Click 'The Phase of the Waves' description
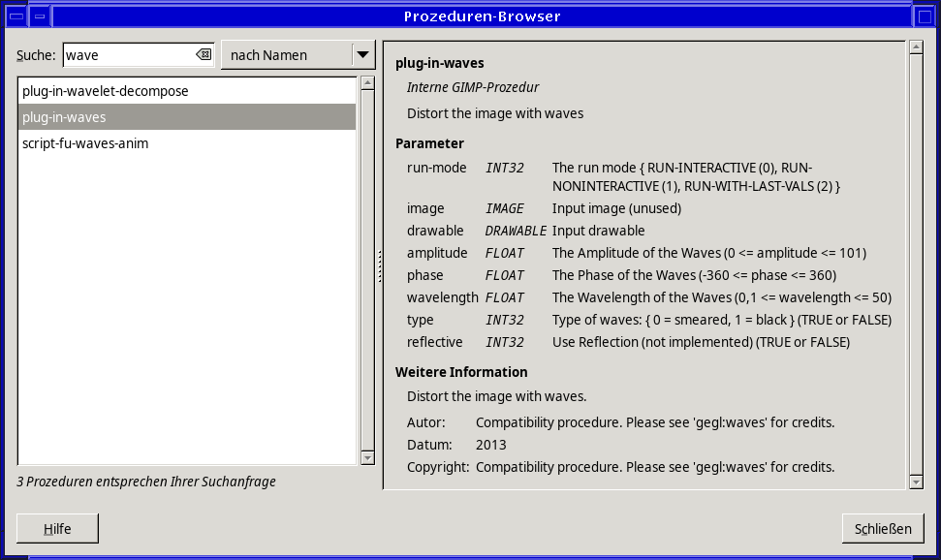This screenshot has height=560, width=941. 624,275
